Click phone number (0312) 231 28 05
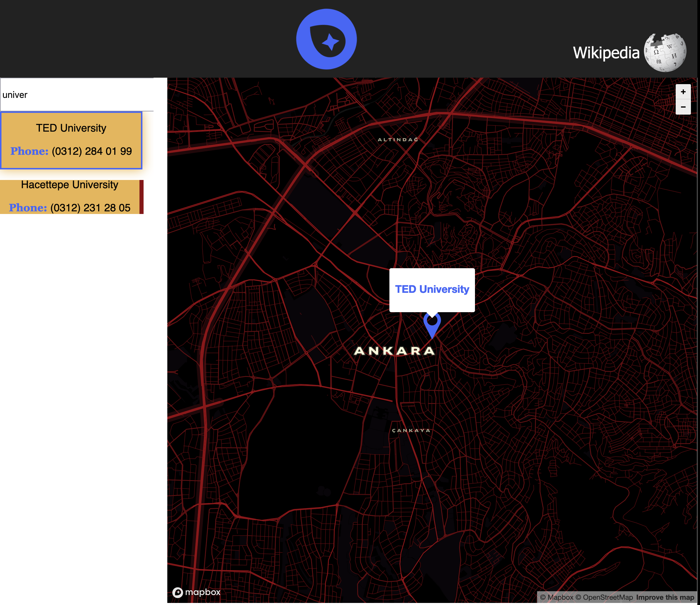The image size is (700, 605). click(x=90, y=208)
